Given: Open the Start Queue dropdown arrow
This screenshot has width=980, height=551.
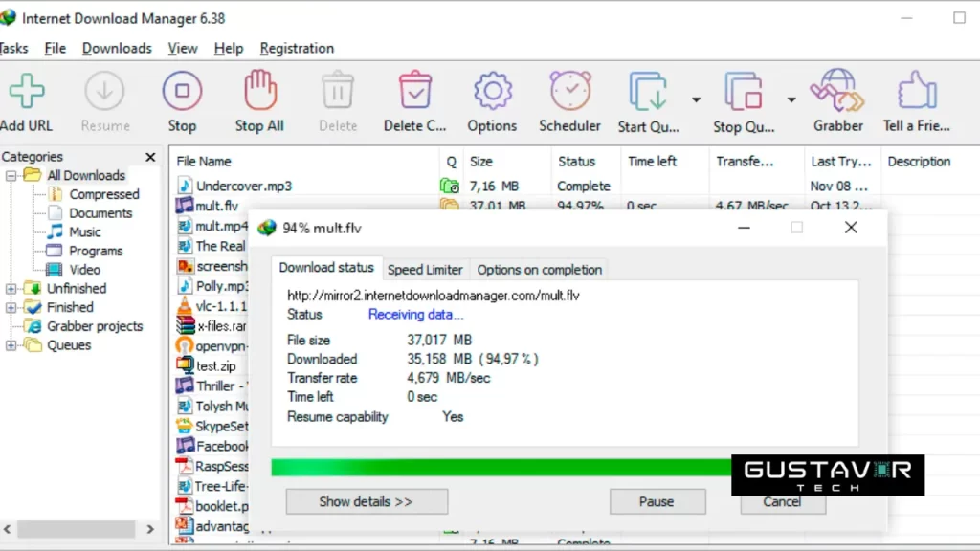Looking at the screenshot, I should pos(696,99).
